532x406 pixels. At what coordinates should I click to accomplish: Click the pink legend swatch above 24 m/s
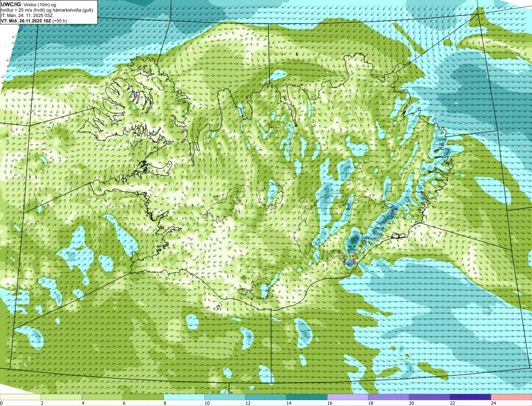[512, 397]
